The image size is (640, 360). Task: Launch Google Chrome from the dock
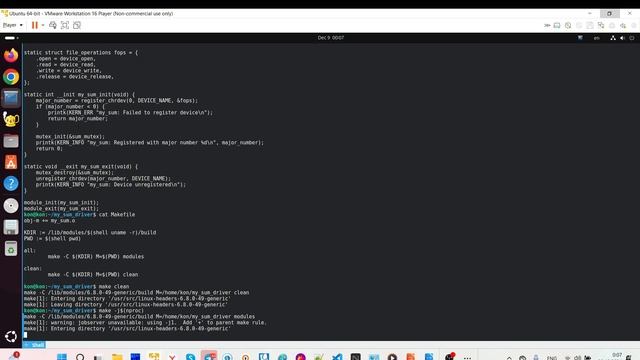[11, 77]
